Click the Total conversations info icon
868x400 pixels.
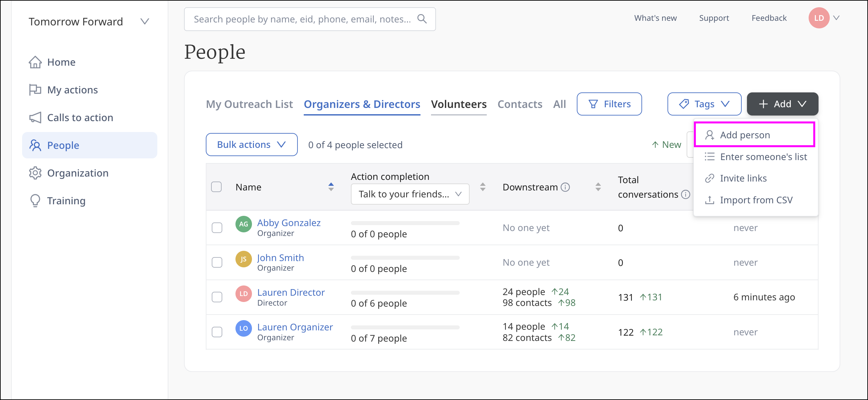pos(685,194)
